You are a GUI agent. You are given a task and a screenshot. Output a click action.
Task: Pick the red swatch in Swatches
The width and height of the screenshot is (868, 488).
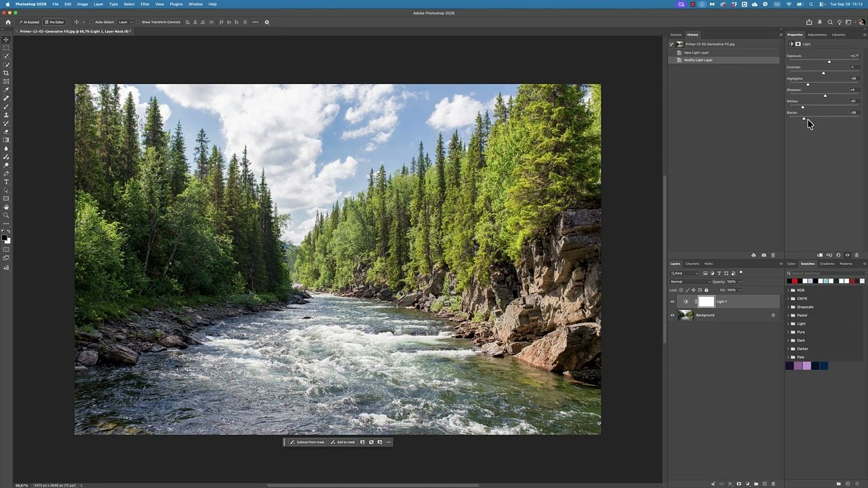tap(795, 281)
